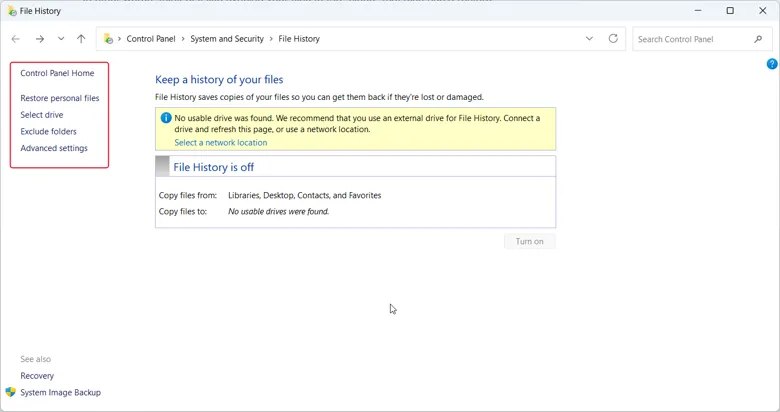Open Restore personal files
The width and height of the screenshot is (780, 412).
(60, 98)
